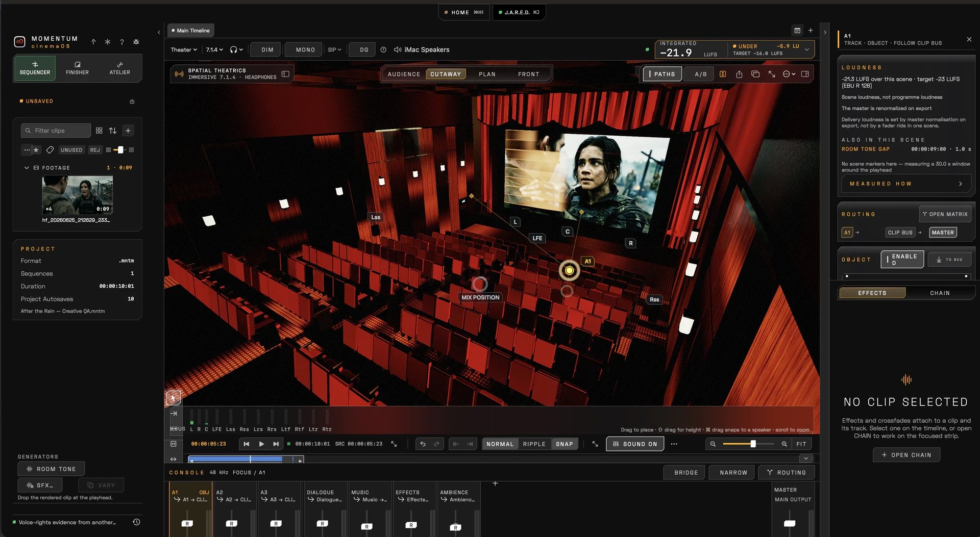Toggle the UNUSED clip filter

click(x=71, y=150)
